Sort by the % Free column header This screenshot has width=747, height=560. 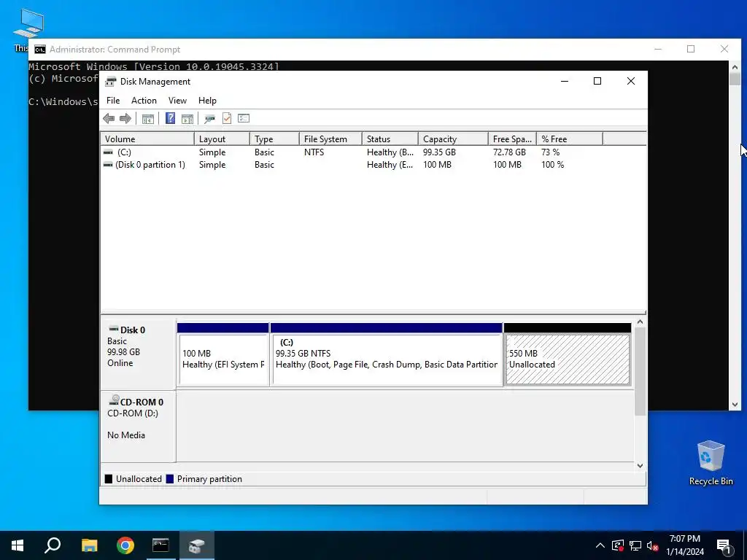pyautogui.click(x=570, y=139)
